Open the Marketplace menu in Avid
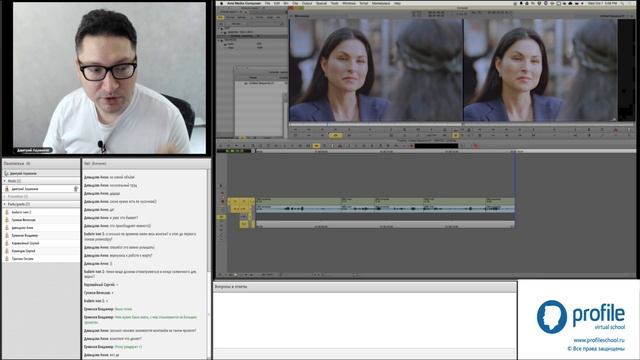This screenshot has height=360, width=640. 381,3
